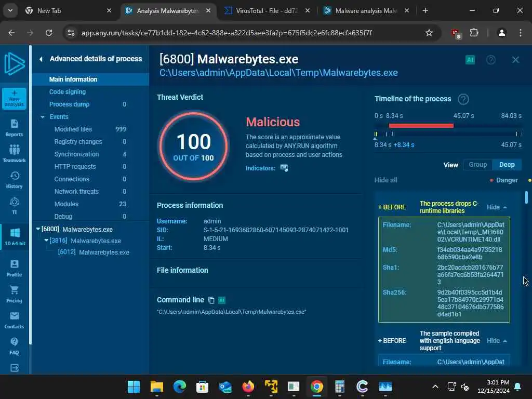Screen dimensions: 532x399
Task: Copy the command line text
Action: (x=211, y=300)
